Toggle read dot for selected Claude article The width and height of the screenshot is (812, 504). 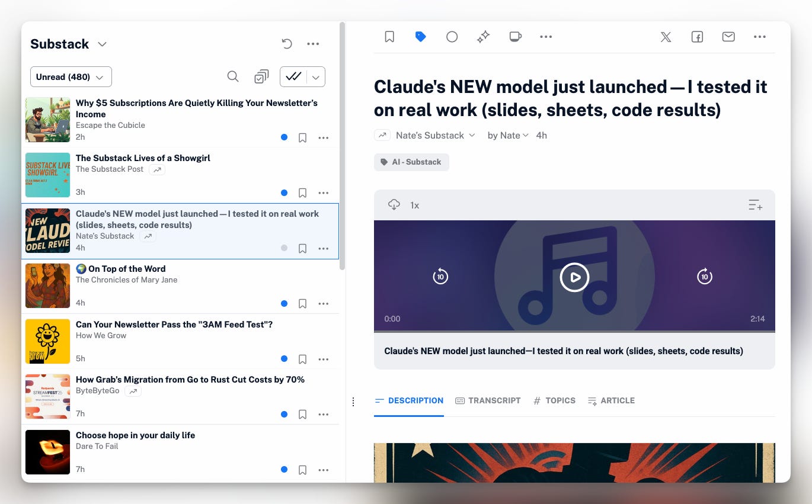284,248
